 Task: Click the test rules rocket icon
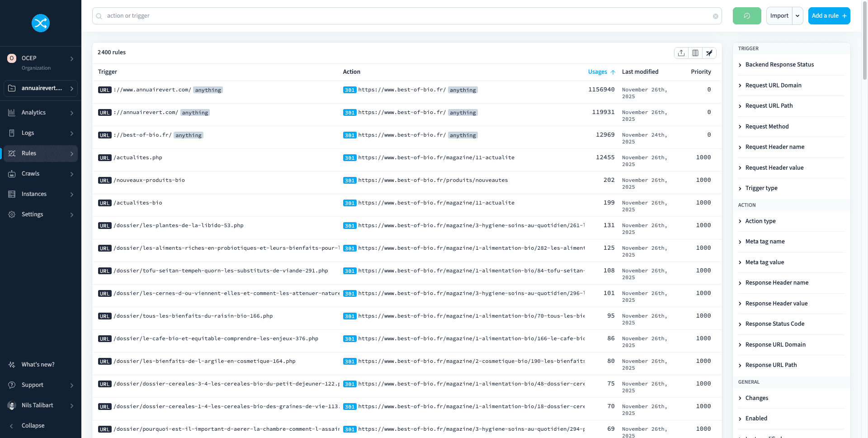(709, 53)
